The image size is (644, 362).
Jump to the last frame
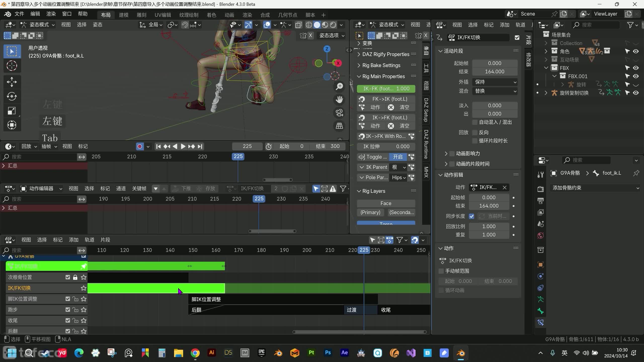click(x=200, y=146)
